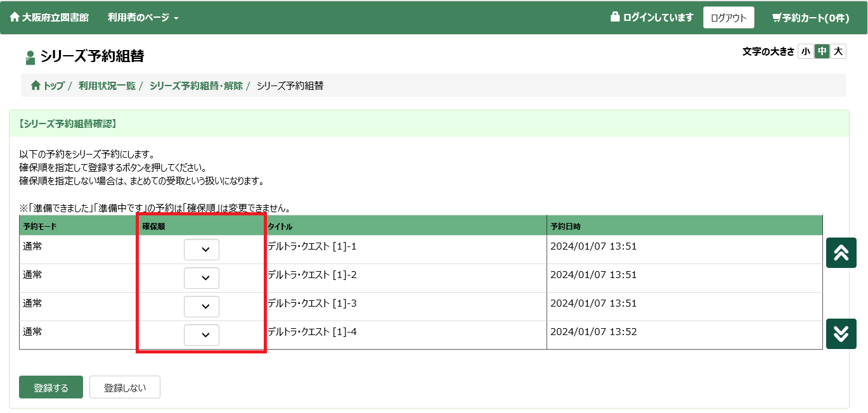Open 確保順 dropdown for デルトラ・クエスト [1]-3
This screenshot has width=868, height=413.
coord(202,307)
